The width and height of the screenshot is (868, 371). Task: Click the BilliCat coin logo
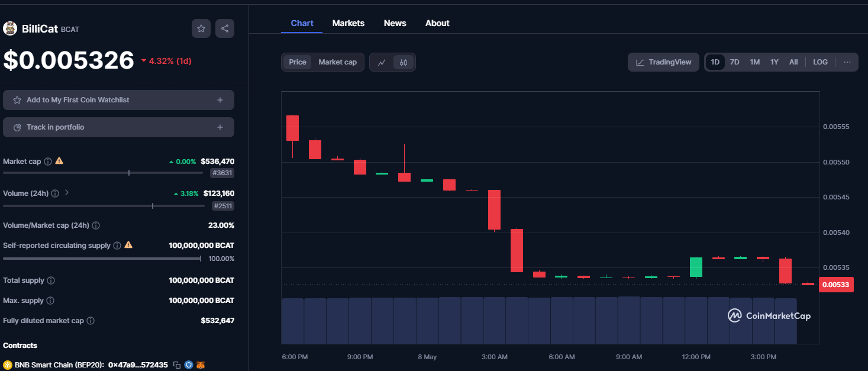10,28
